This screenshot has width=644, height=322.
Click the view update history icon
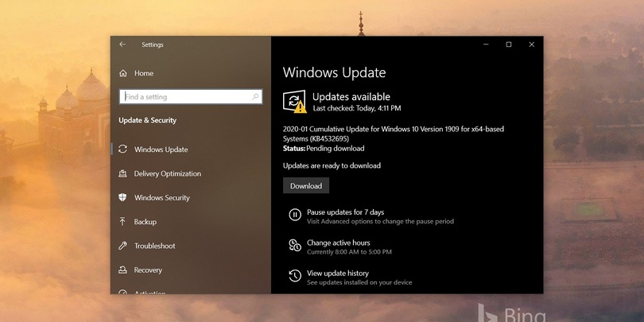pyautogui.click(x=295, y=276)
